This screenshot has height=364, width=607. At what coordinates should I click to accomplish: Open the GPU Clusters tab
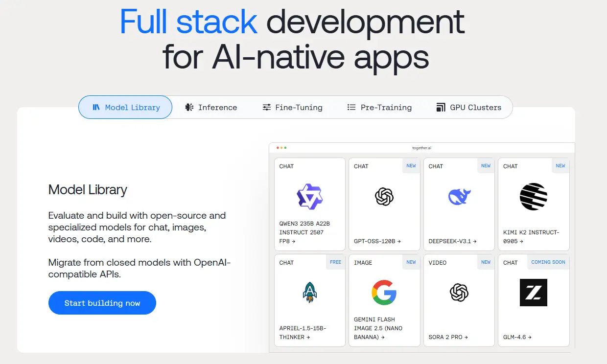coord(468,107)
